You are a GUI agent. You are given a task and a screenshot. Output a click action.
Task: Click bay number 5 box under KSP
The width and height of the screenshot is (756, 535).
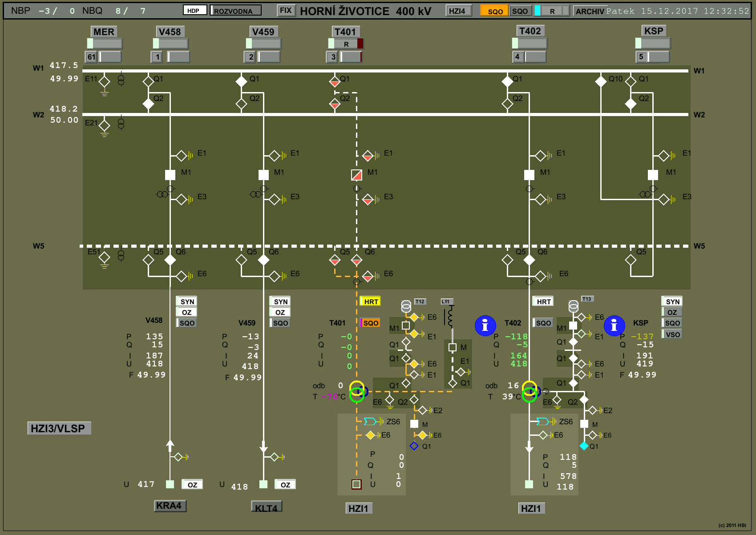[x=641, y=56]
